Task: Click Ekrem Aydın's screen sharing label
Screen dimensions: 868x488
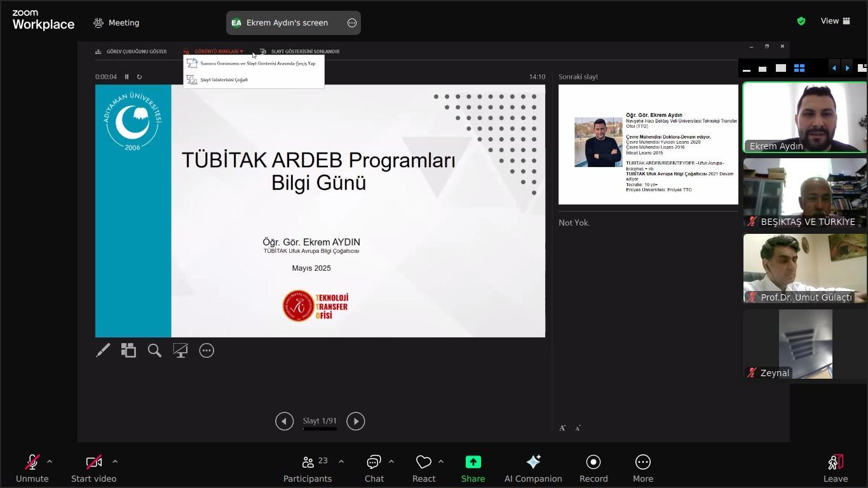Action: [287, 23]
